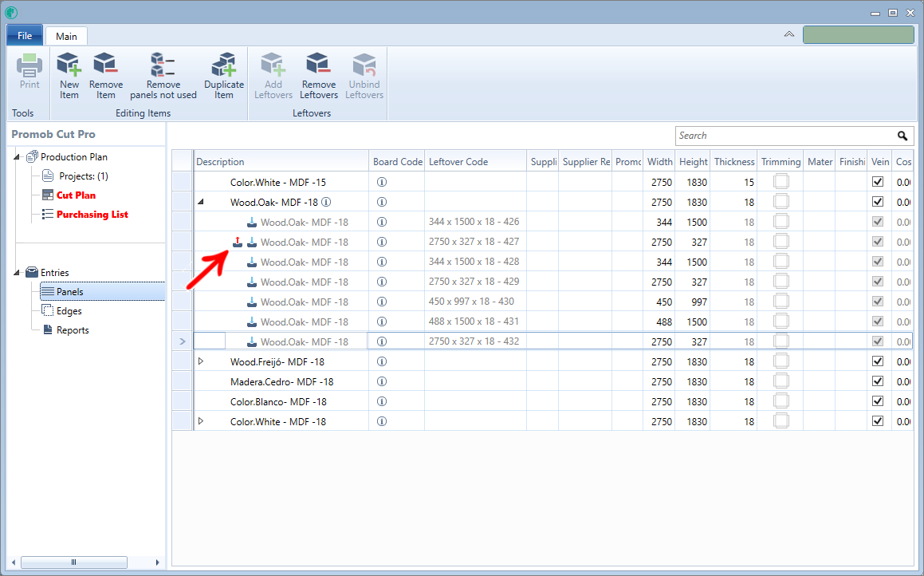Open Board Code info for Wood.Freijó- MDF -18
The height and width of the screenshot is (576, 924).
[x=382, y=362]
